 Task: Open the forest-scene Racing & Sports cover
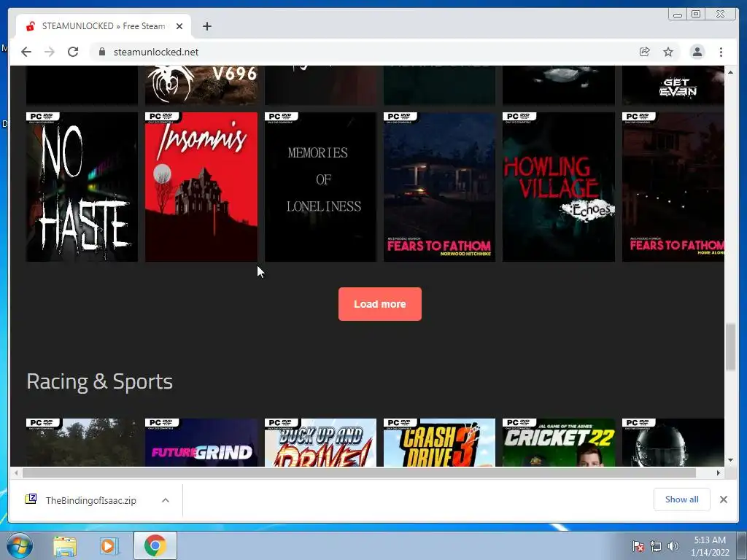(82, 443)
